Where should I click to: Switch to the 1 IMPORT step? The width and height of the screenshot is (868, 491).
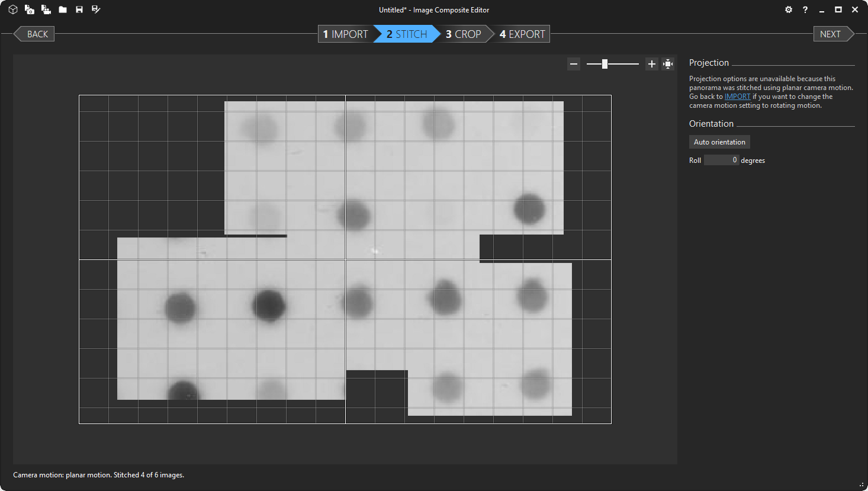(x=346, y=34)
